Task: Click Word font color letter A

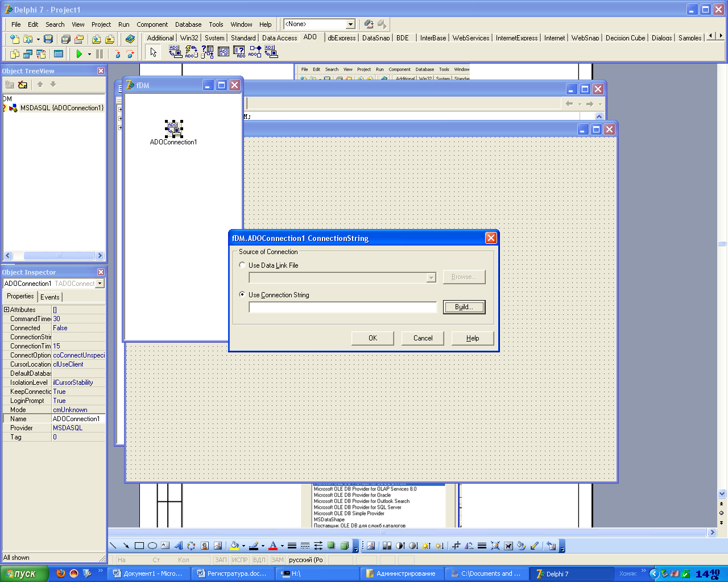Action: (273, 546)
